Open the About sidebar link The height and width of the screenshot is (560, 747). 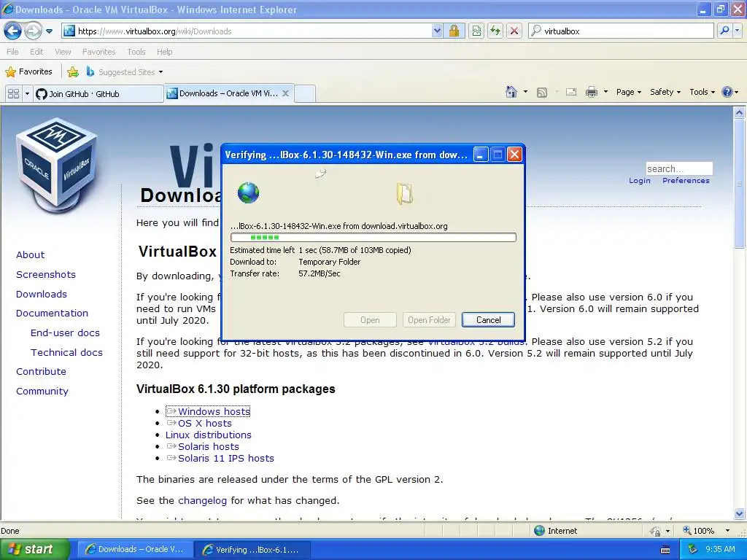(30, 254)
